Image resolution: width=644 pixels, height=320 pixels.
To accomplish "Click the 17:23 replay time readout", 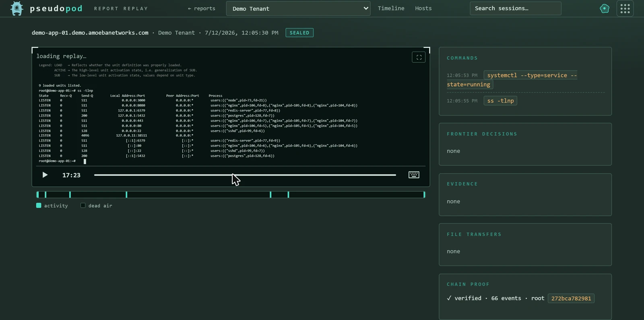I will [71, 175].
